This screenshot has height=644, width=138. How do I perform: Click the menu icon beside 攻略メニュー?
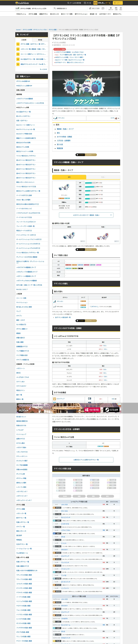(18, 76)
